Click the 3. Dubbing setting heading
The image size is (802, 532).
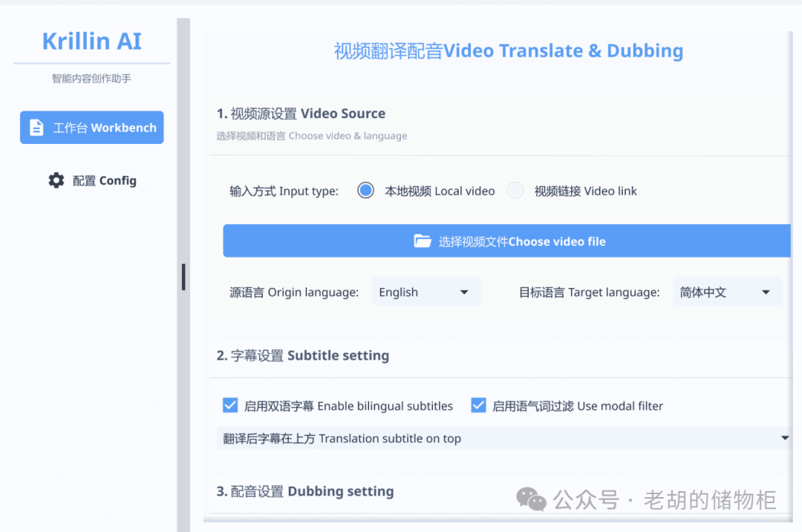[x=305, y=491]
